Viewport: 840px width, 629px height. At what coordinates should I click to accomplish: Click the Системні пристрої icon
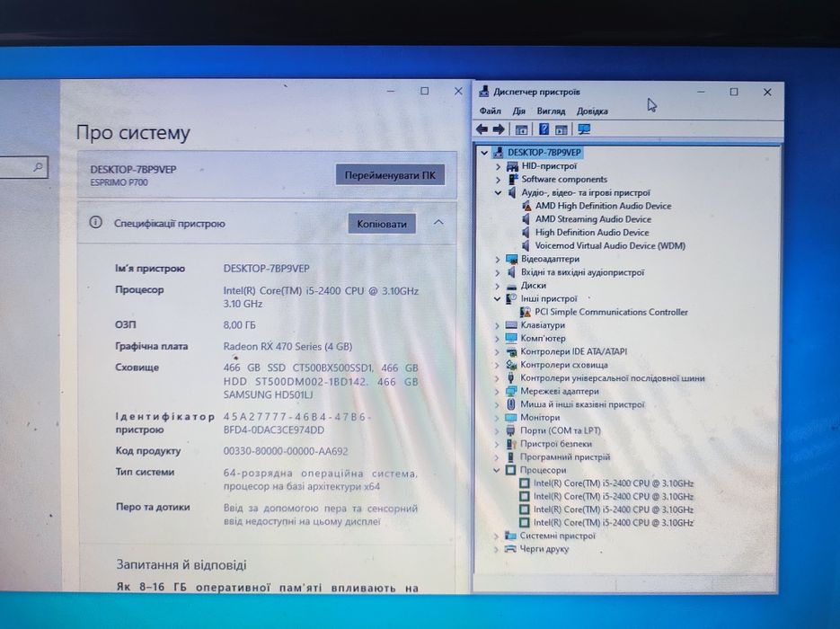coord(510,536)
